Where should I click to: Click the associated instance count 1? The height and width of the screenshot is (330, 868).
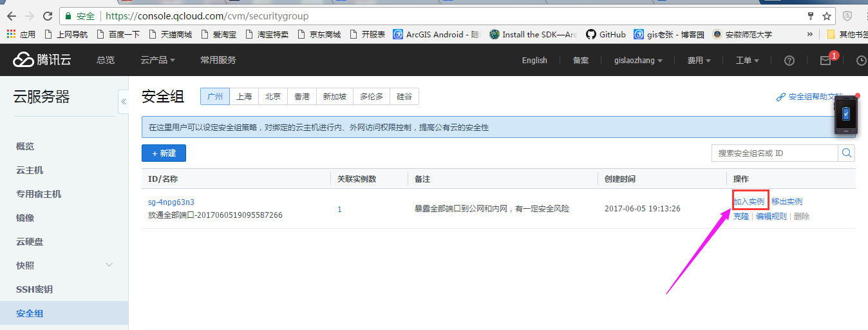click(339, 209)
